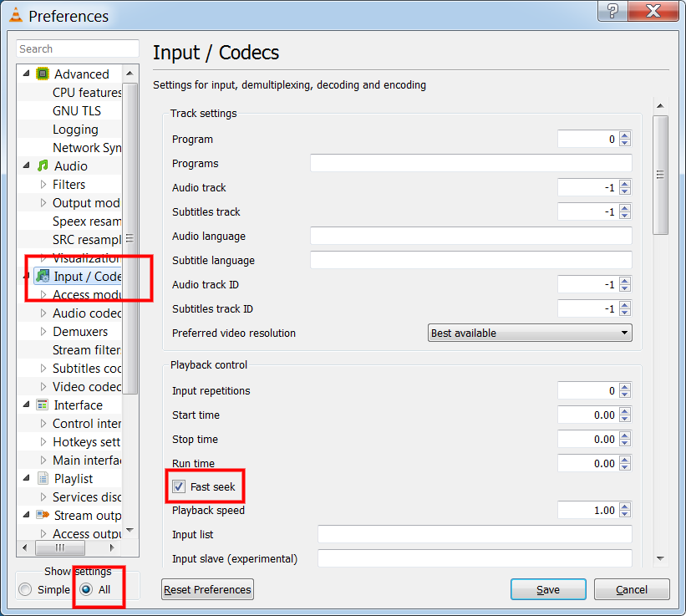Click the Advanced chip icon in tree
686x616 pixels.
43,74
